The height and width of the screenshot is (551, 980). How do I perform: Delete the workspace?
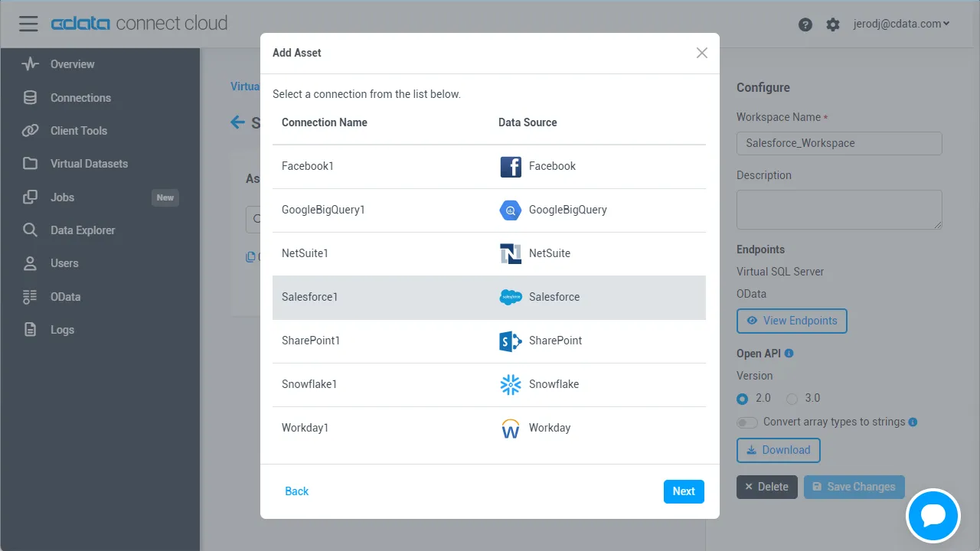click(x=767, y=487)
